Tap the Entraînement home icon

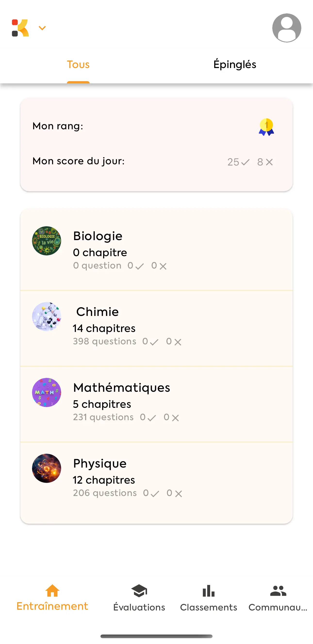pyautogui.click(x=52, y=591)
